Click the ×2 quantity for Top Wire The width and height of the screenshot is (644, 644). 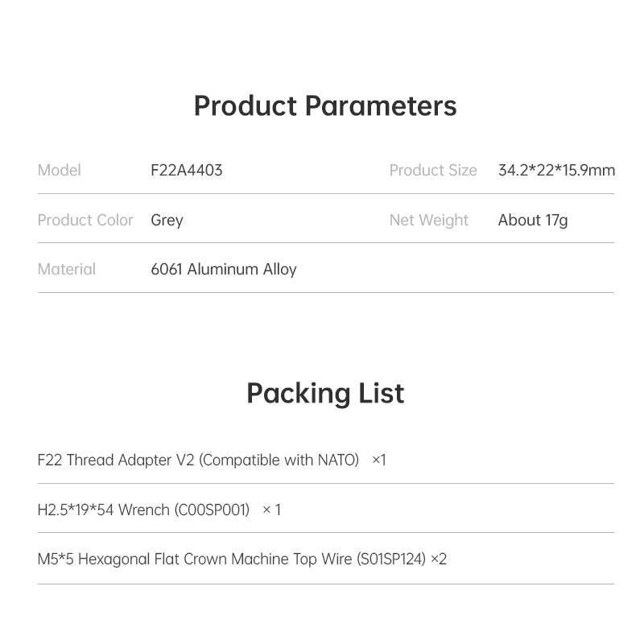[x=439, y=559]
